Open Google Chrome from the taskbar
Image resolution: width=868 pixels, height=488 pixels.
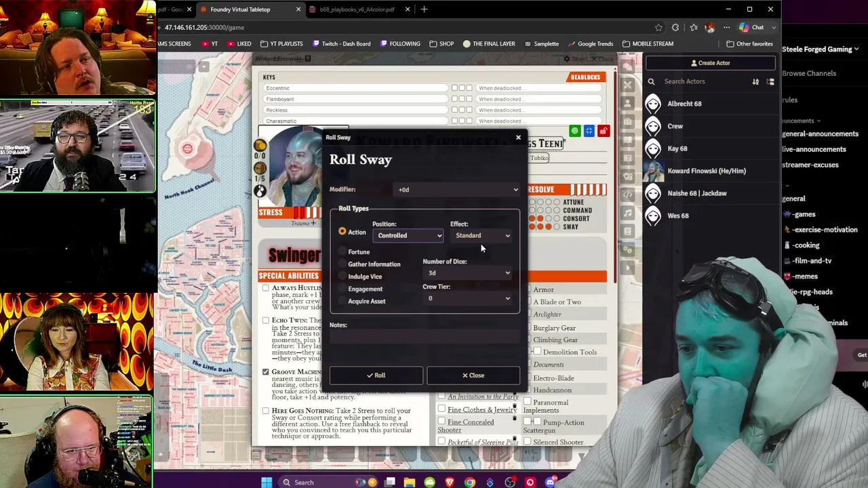click(470, 483)
